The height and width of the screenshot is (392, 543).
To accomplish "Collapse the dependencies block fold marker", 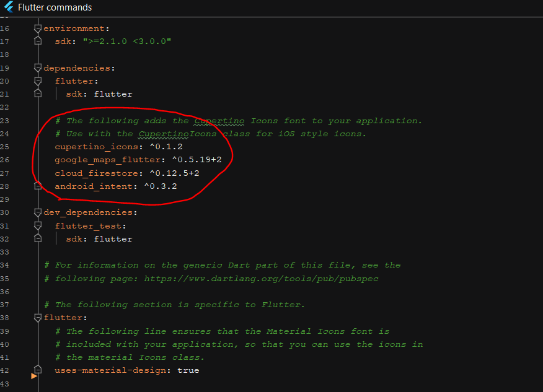I will click(38, 68).
